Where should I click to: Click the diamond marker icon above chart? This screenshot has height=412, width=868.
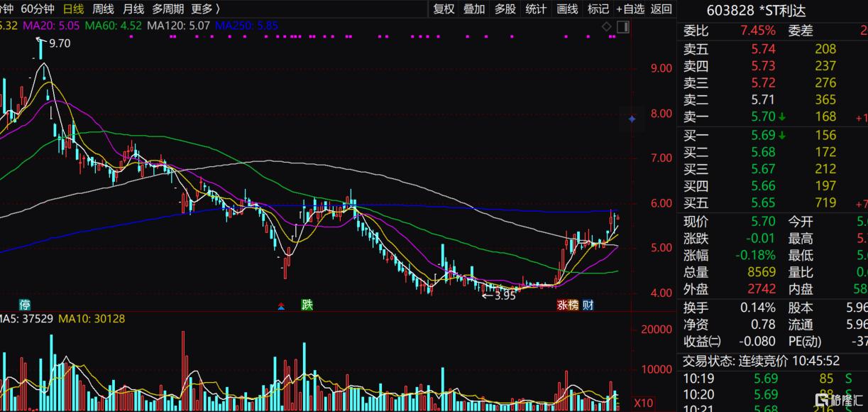(x=607, y=27)
